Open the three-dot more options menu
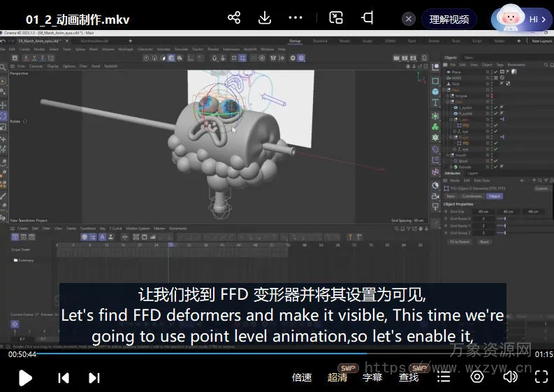The width and height of the screenshot is (554, 392). [296, 18]
